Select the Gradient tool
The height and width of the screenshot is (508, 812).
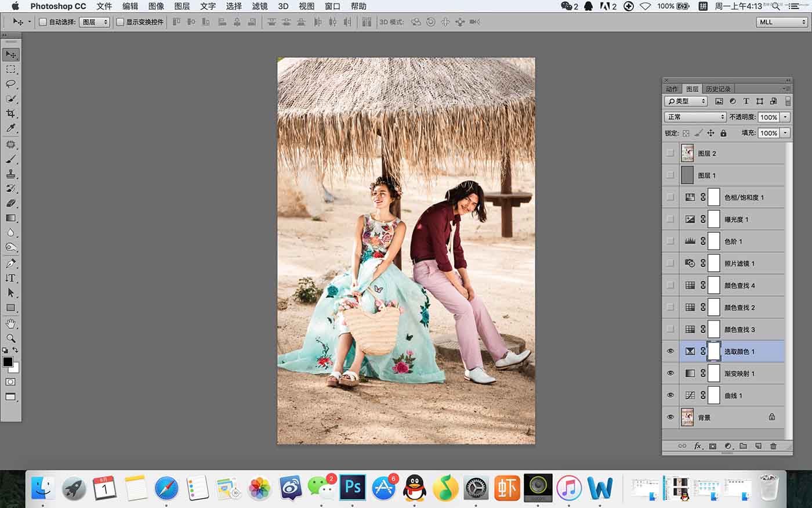tap(11, 218)
